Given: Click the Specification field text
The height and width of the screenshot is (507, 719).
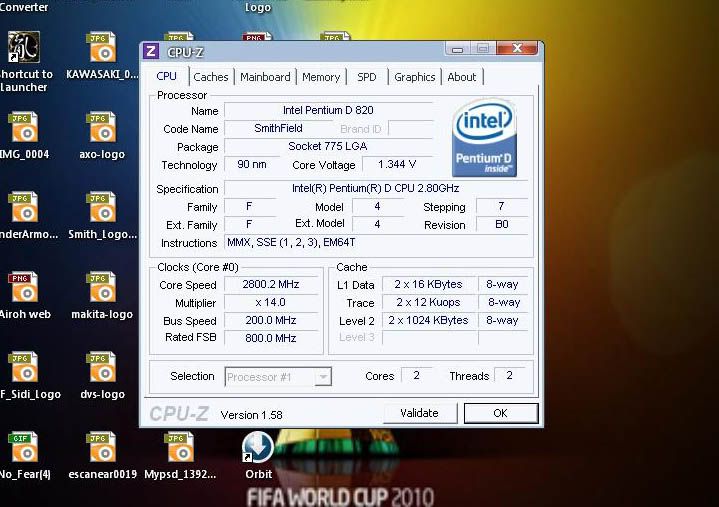Looking at the screenshot, I should pos(376,188).
